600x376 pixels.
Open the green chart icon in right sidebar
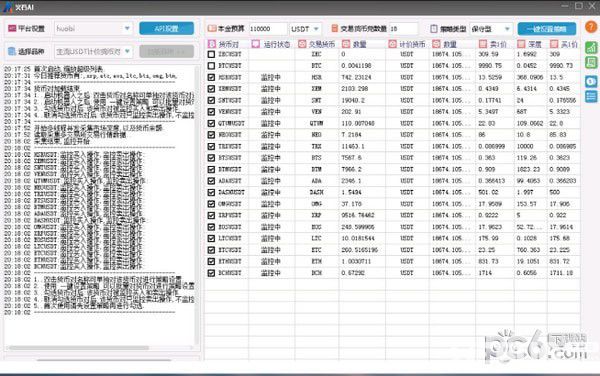(591, 47)
